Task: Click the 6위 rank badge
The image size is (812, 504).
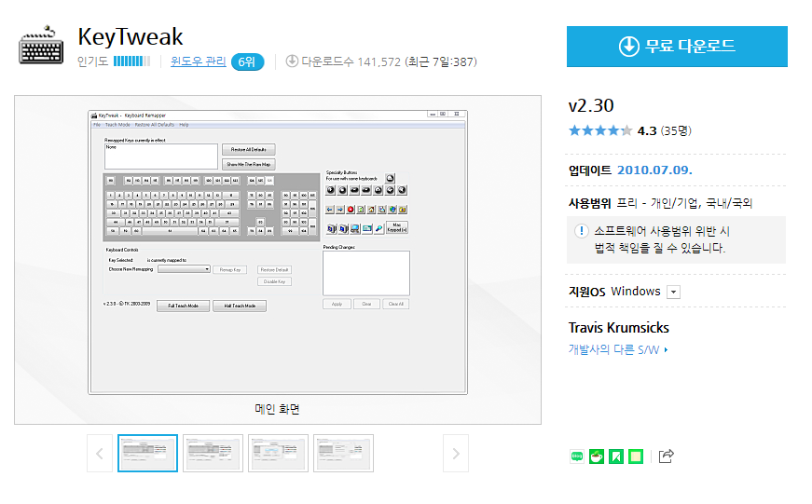Action: pyautogui.click(x=247, y=62)
